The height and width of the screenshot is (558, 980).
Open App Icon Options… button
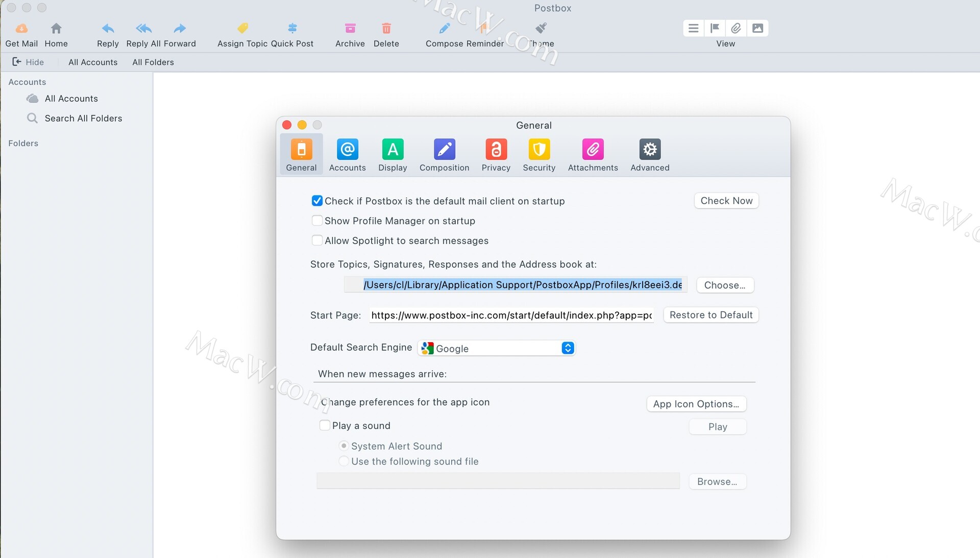(696, 404)
